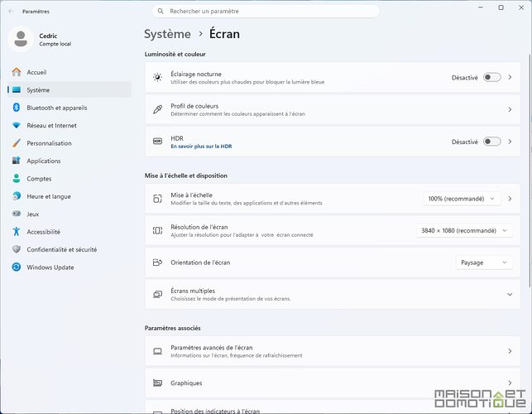Click the Confidentialité shield icon
The height and width of the screenshot is (414, 532).
(x=17, y=249)
